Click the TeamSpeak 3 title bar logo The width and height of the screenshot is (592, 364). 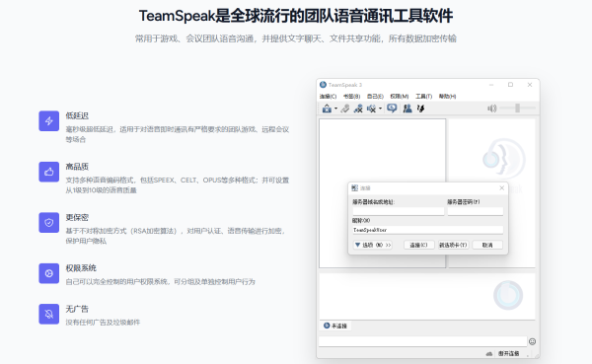[x=323, y=85]
